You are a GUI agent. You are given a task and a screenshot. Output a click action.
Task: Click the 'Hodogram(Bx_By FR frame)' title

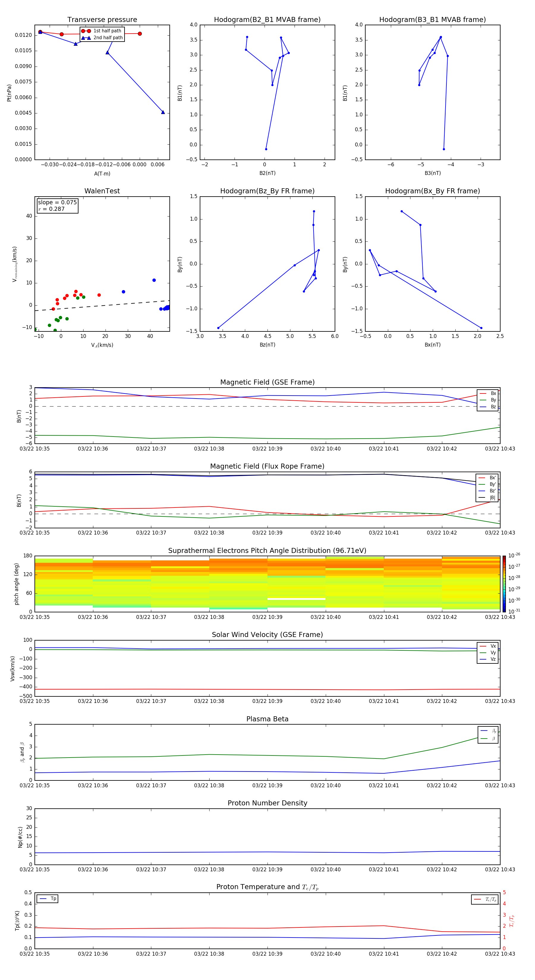pos(432,191)
